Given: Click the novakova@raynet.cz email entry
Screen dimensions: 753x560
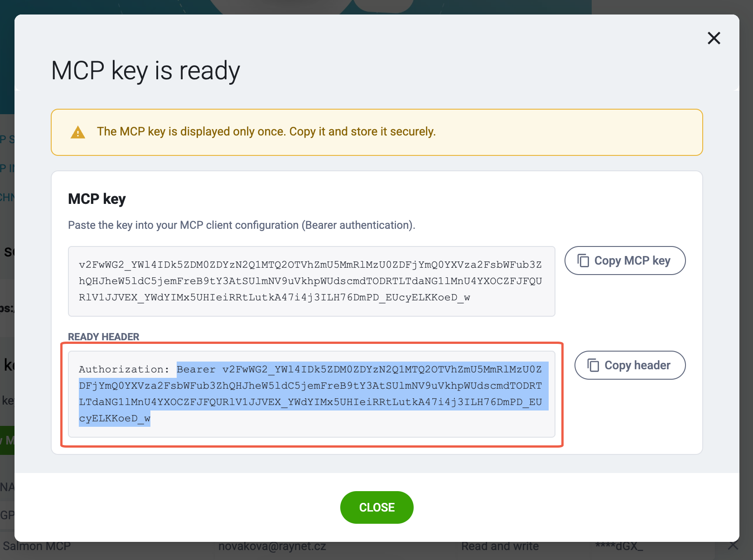Looking at the screenshot, I should [272, 546].
